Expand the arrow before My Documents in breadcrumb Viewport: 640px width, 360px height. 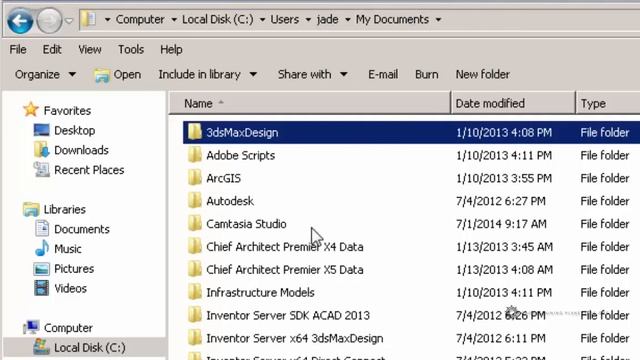click(348, 20)
